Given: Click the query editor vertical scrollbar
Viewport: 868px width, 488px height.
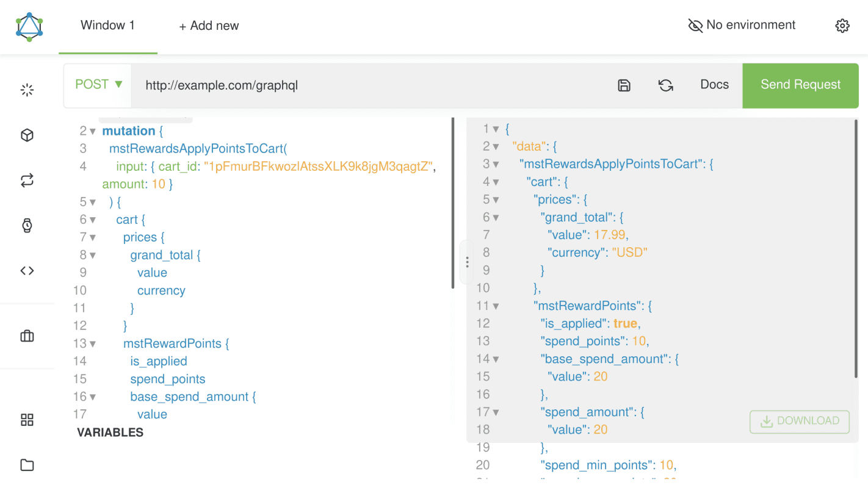Looking at the screenshot, I should click(453, 203).
